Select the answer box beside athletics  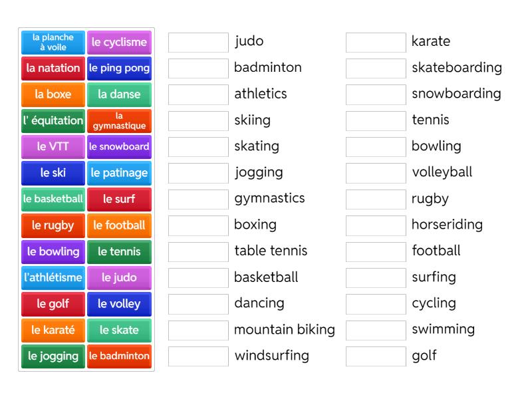pyautogui.click(x=198, y=94)
